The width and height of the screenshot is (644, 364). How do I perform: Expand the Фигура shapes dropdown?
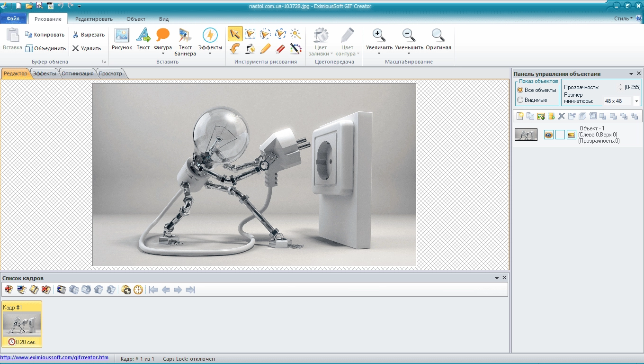click(x=163, y=54)
